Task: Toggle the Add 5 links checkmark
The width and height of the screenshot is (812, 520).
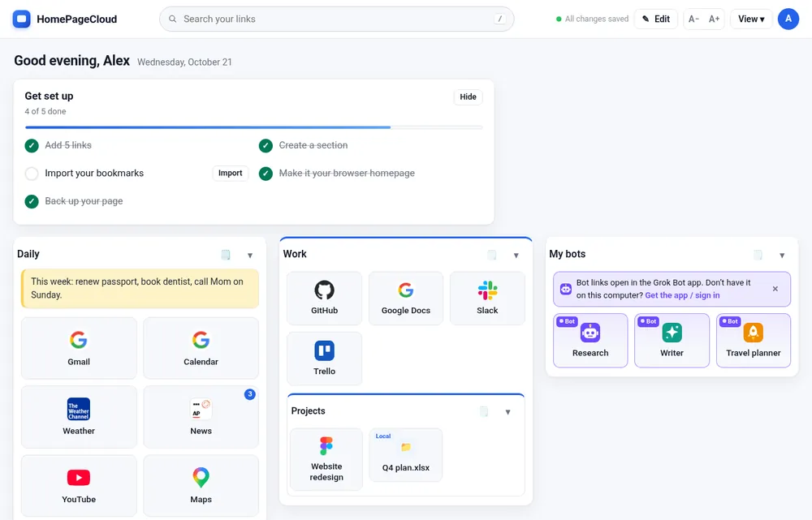Action: click(x=32, y=145)
